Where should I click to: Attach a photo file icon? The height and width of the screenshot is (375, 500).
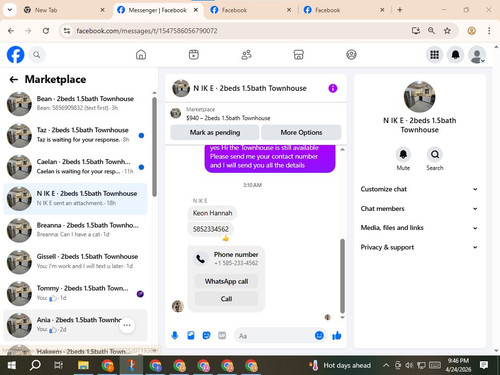[x=191, y=335]
